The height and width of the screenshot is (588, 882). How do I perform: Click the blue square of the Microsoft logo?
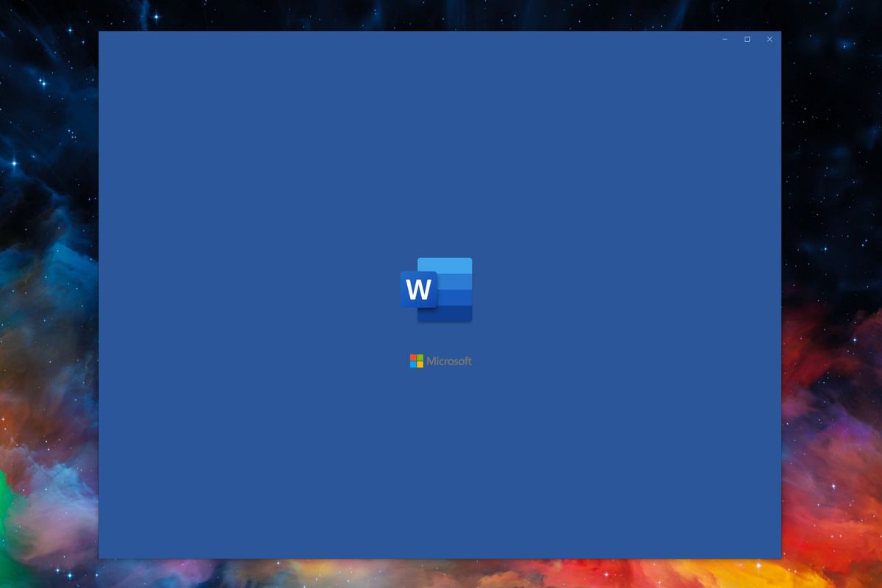413,365
